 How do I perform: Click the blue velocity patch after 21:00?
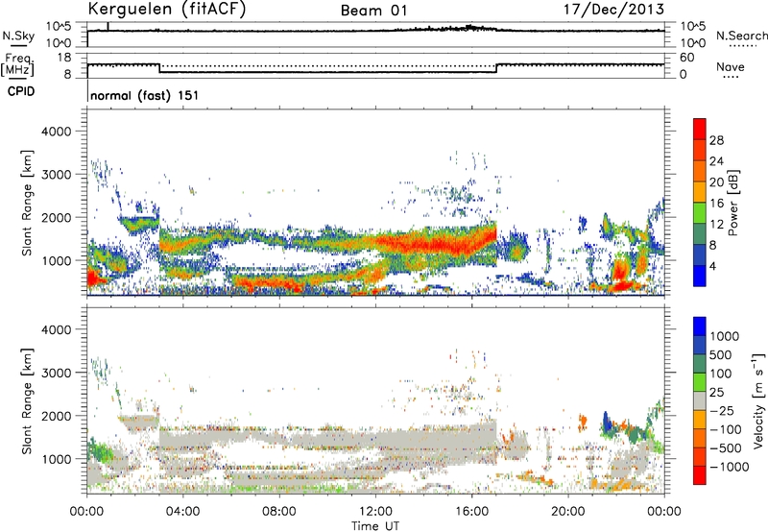click(607, 423)
